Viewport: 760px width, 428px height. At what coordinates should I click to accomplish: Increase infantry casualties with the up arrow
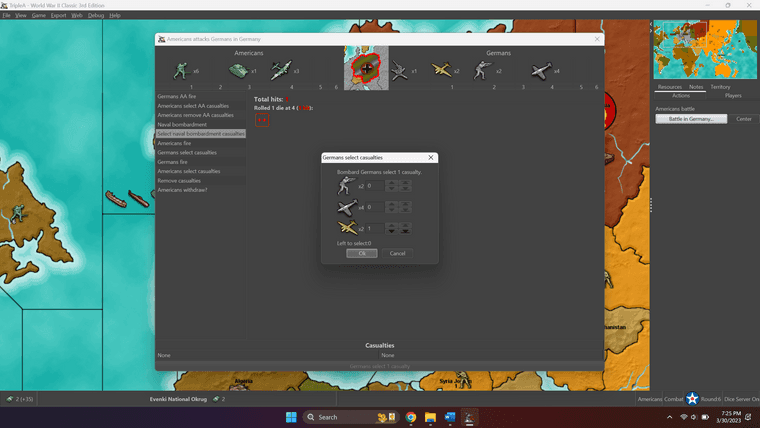tap(391, 182)
